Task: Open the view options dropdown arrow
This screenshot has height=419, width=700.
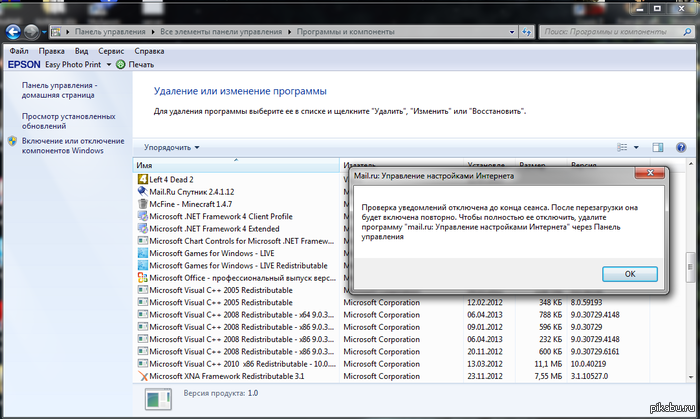Action: point(636,148)
